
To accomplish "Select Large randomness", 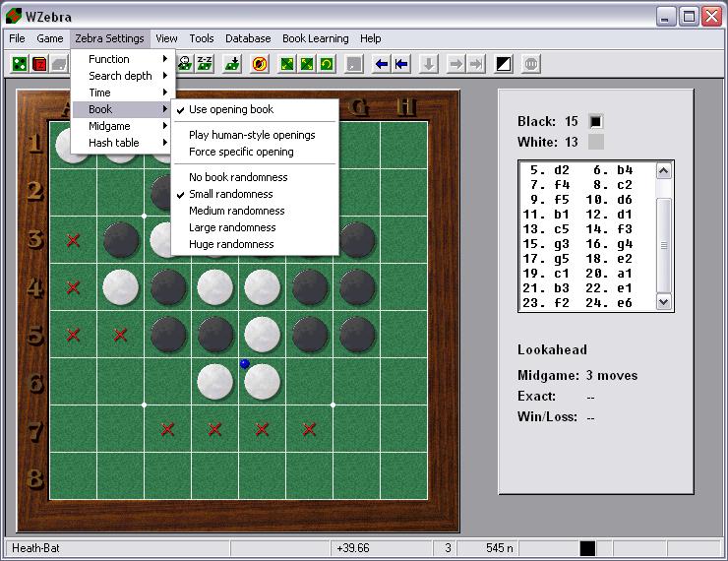I will pyautogui.click(x=255, y=227).
